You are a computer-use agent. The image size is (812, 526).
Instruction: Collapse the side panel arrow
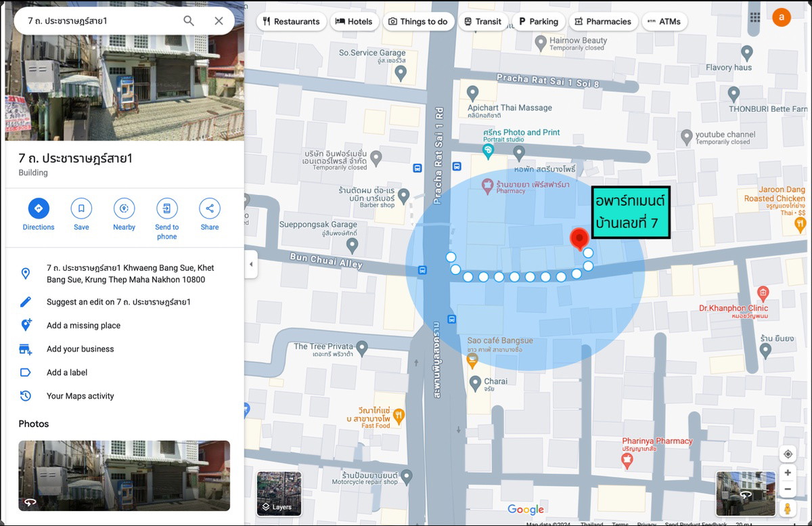point(251,264)
